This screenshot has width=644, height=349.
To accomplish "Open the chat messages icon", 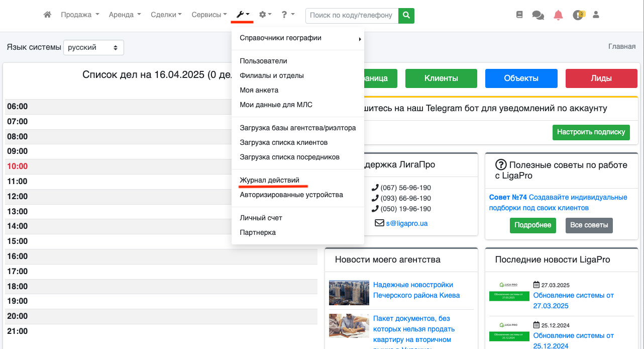I will point(538,15).
